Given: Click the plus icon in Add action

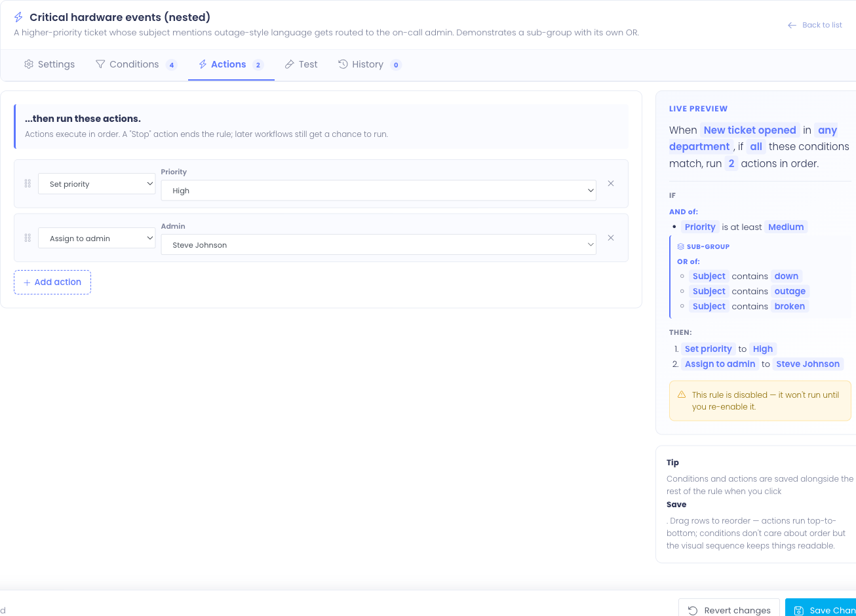Looking at the screenshot, I should [27, 282].
